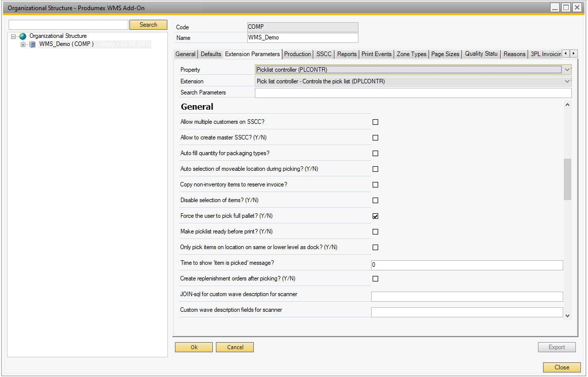Click the Search Parameters input field
The width and height of the screenshot is (588, 377).
[x=413, y=93]
